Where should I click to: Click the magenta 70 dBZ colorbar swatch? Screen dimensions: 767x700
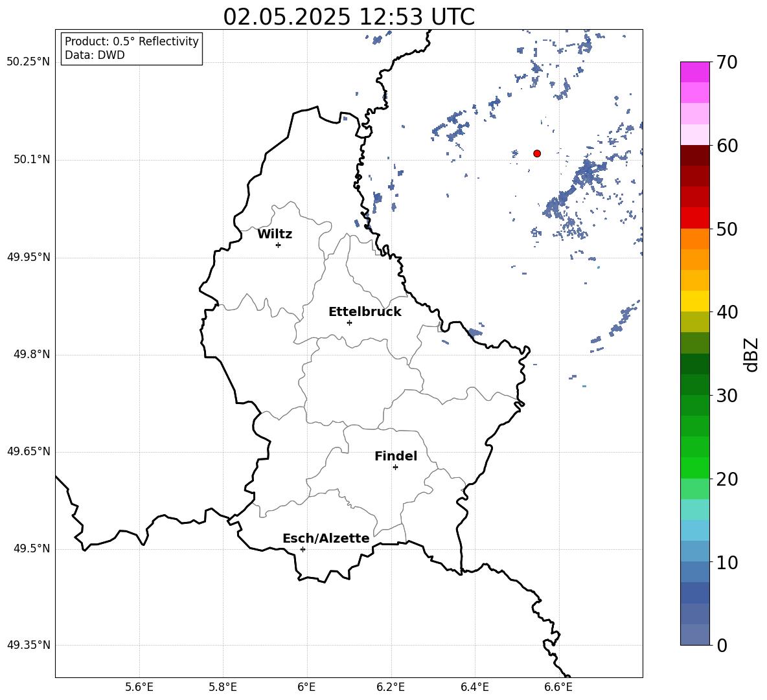694,72
